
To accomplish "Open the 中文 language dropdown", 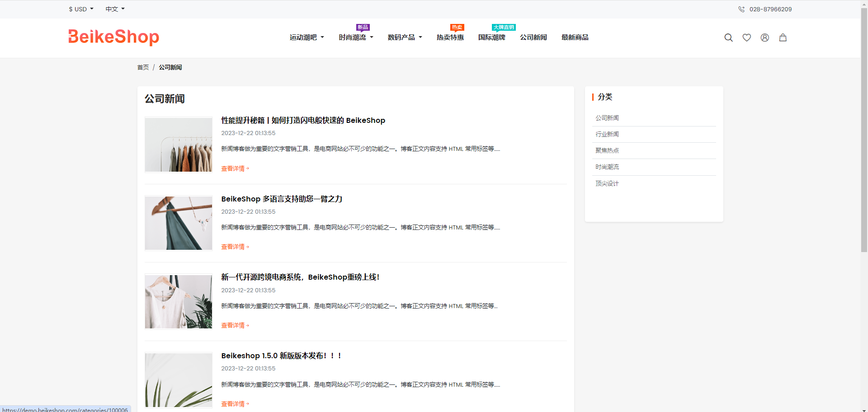I will [x=115, y=9].
